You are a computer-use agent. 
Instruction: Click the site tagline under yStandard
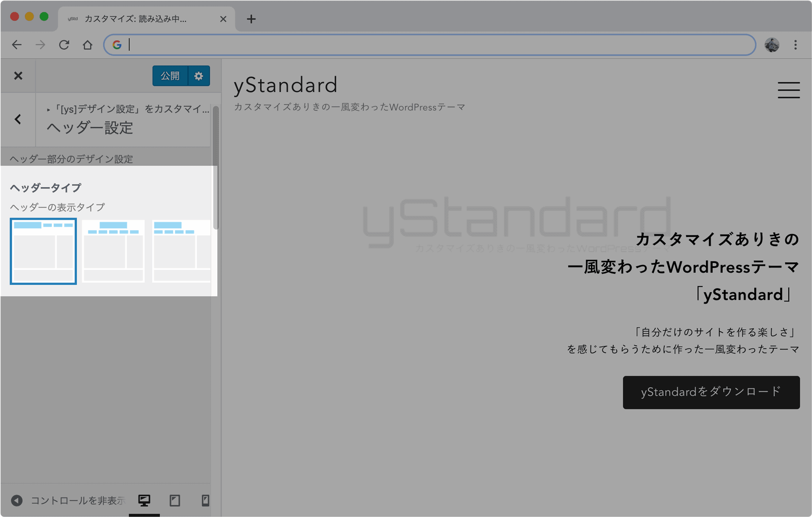click(349, 107)
